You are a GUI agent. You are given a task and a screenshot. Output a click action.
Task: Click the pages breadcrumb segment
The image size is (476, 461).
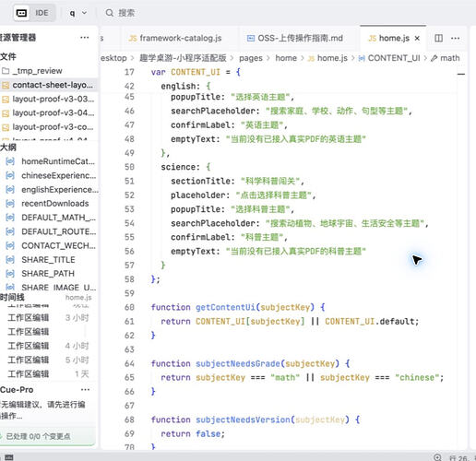pos(251,58)
